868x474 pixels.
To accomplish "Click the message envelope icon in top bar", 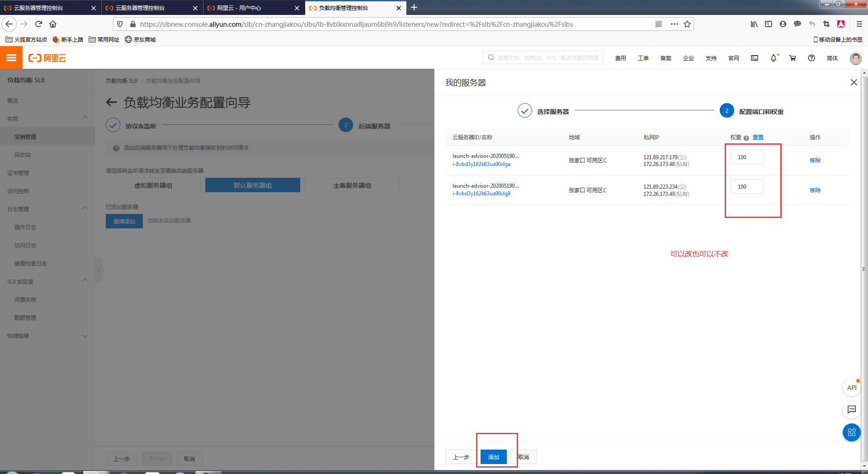I will [754, 58].
